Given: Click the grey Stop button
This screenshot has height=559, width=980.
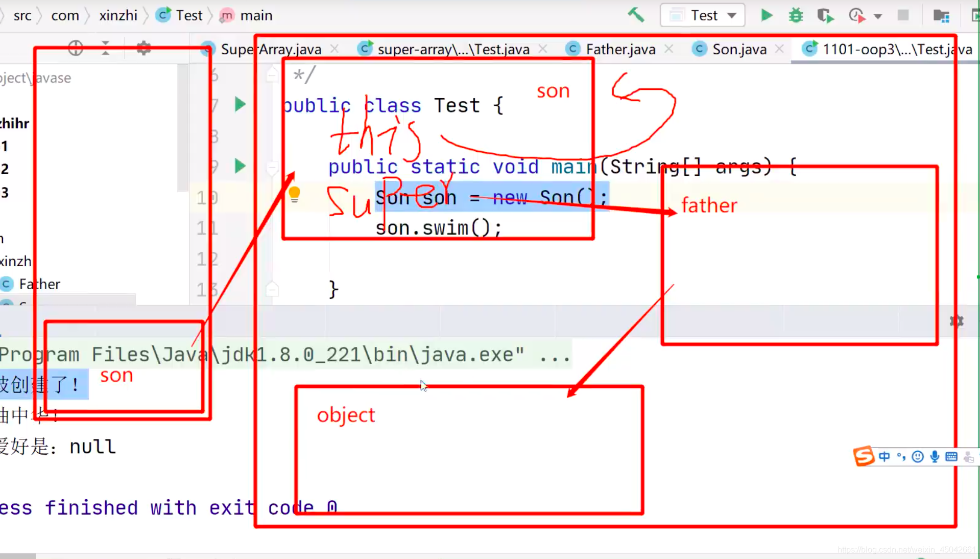Looking at the screenshot, I should 903,15.
